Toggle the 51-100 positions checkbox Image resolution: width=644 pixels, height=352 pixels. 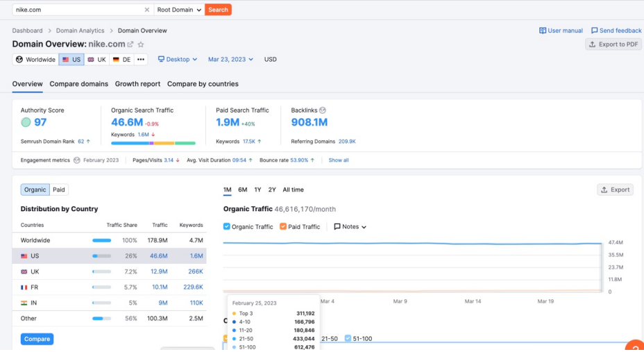point(348,338)
